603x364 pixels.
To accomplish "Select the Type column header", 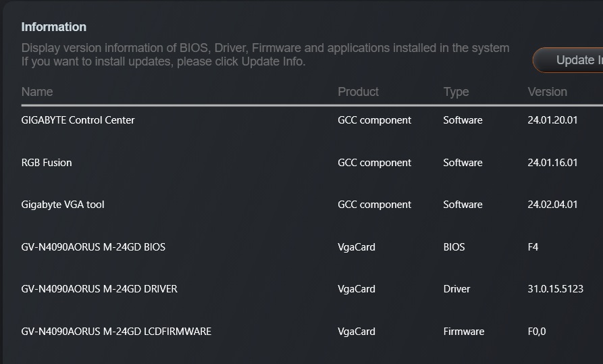I will pos(456,92).
